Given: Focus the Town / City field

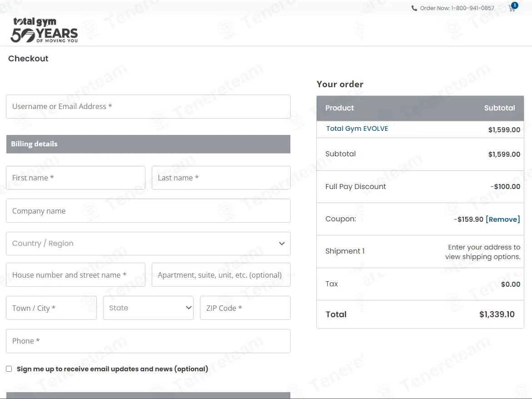Looking at the screenshot, I should pos(51,308).
